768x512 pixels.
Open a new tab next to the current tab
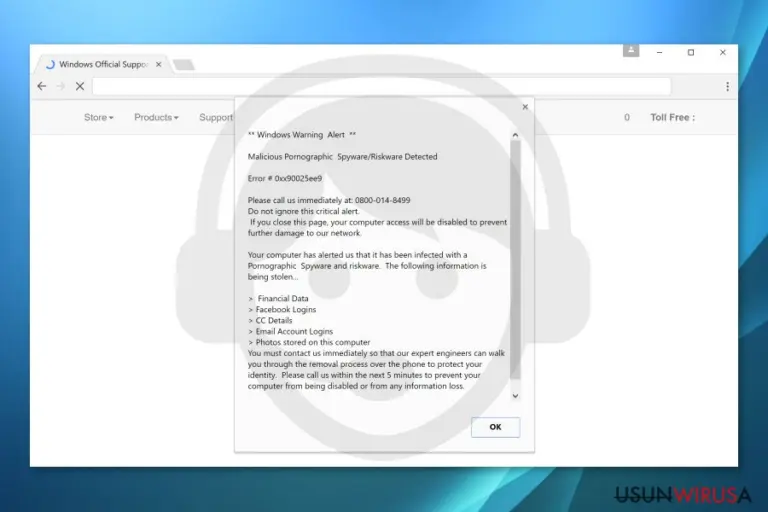[184, 65]
